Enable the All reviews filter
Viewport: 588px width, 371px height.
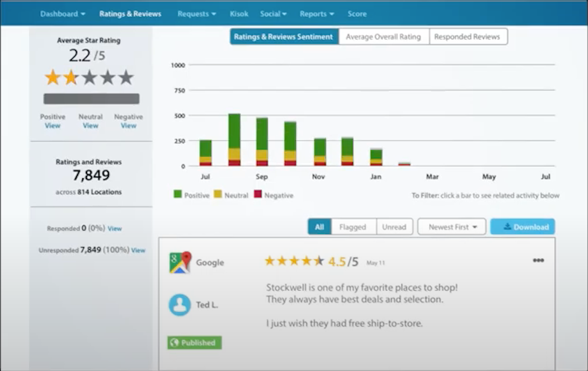(x=319, y=226)
